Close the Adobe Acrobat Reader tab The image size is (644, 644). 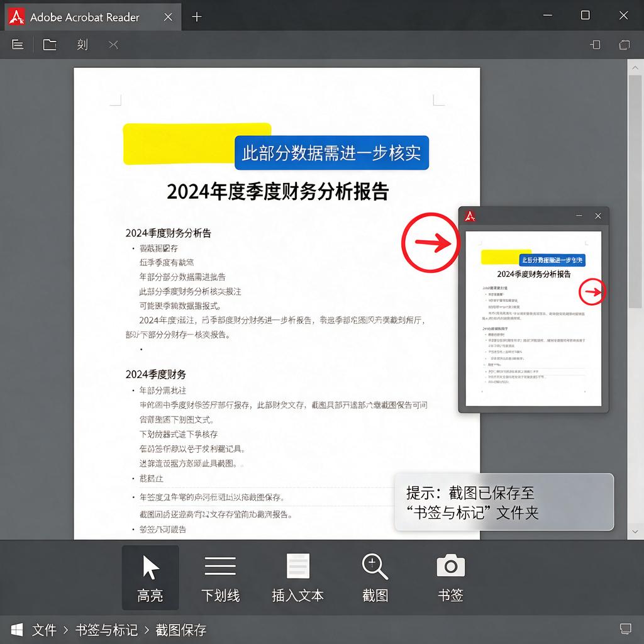pos(168,17)
